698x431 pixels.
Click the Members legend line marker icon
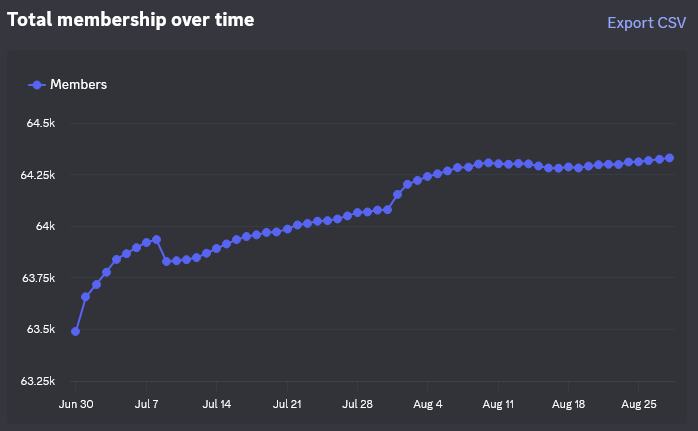point(37,85)
